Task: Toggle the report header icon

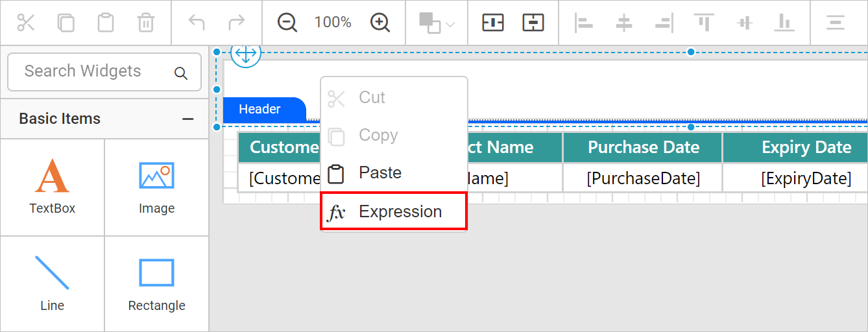Action: 493,23
